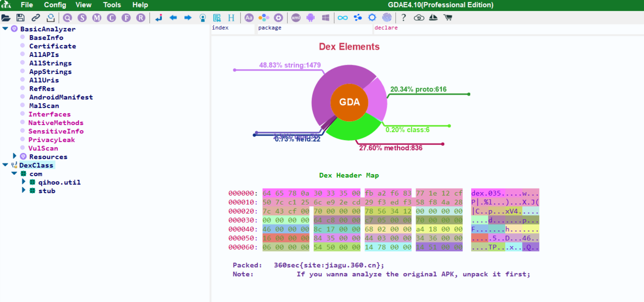644x302 pixels.
Task: Click the question mark help icon
Action: [x=403, y=18]
